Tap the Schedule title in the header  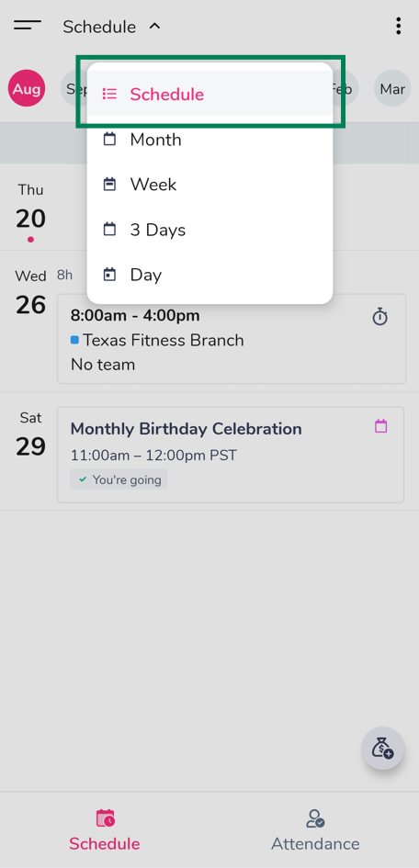99,27
